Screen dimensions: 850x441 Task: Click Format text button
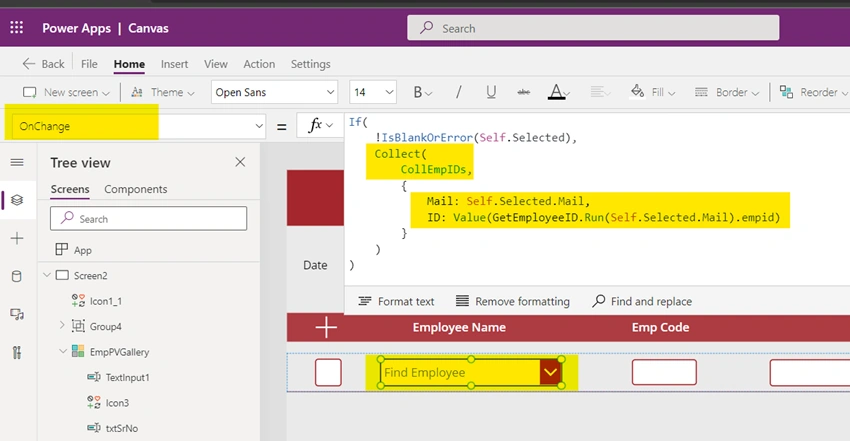[x=396, y=301]
